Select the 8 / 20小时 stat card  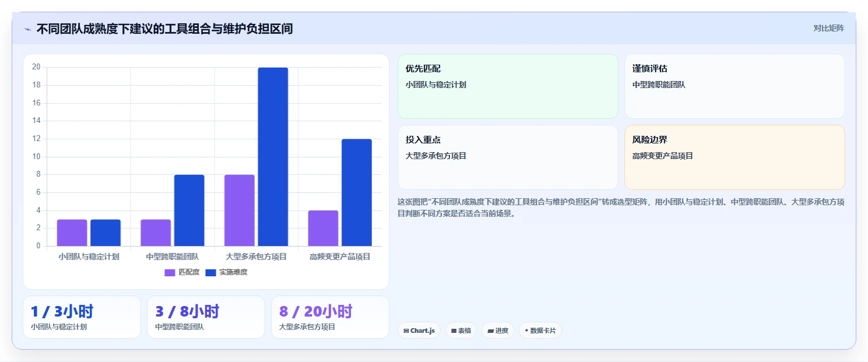click(330, 317)
